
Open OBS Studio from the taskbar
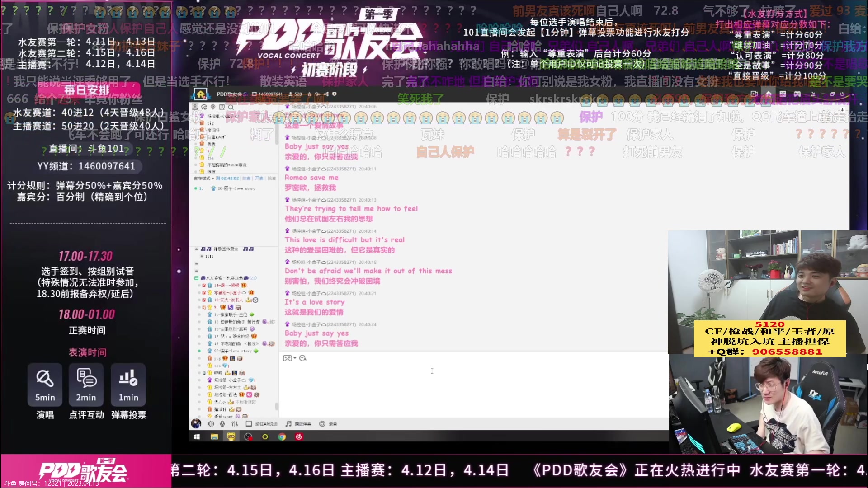(248, 436)
